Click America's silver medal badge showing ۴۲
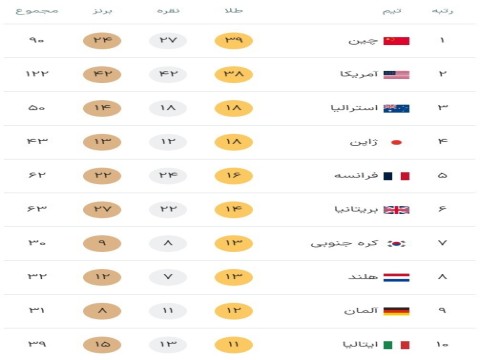 tap(168, 74)
